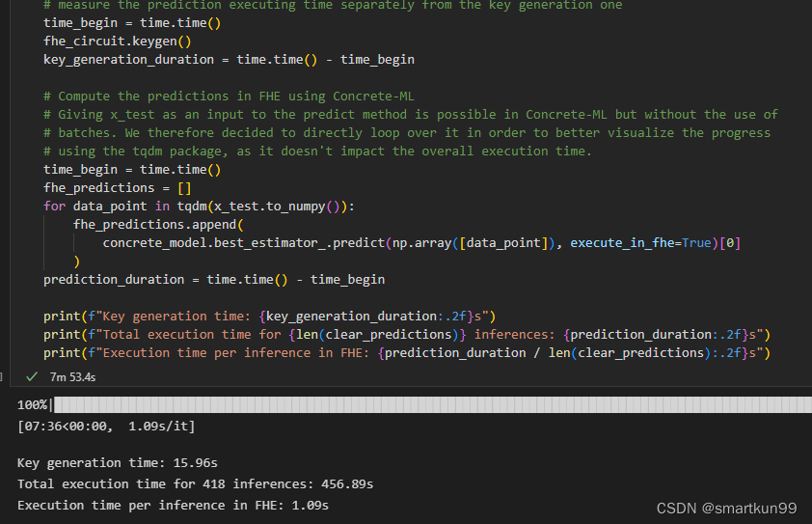This screenshot has width=812, height=524.
Task: Click the 'fhe_predictions.append(' line
Action: pyautogui.click(x=158, y=225)
